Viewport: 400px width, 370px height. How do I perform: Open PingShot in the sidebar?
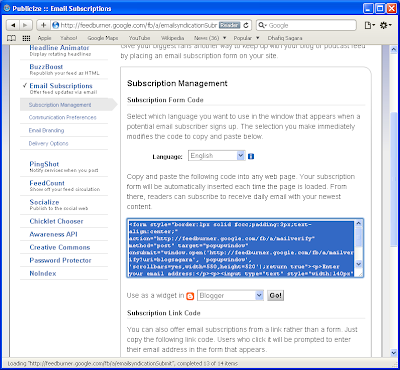pyautogui.click(x=44, y=164)
